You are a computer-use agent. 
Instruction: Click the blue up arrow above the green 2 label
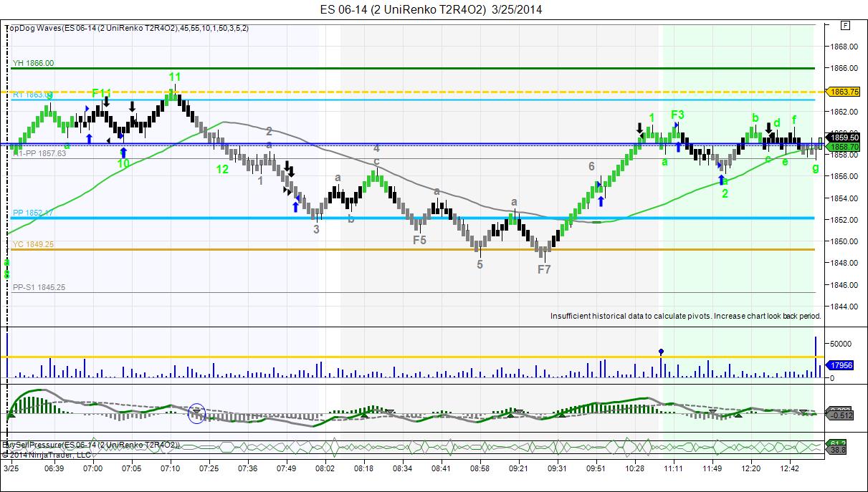[721, 180]
